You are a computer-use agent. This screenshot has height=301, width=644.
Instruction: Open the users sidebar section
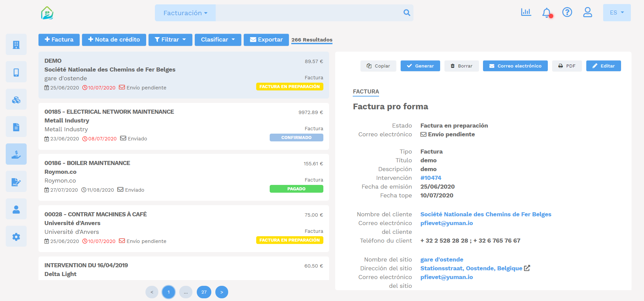16,209
